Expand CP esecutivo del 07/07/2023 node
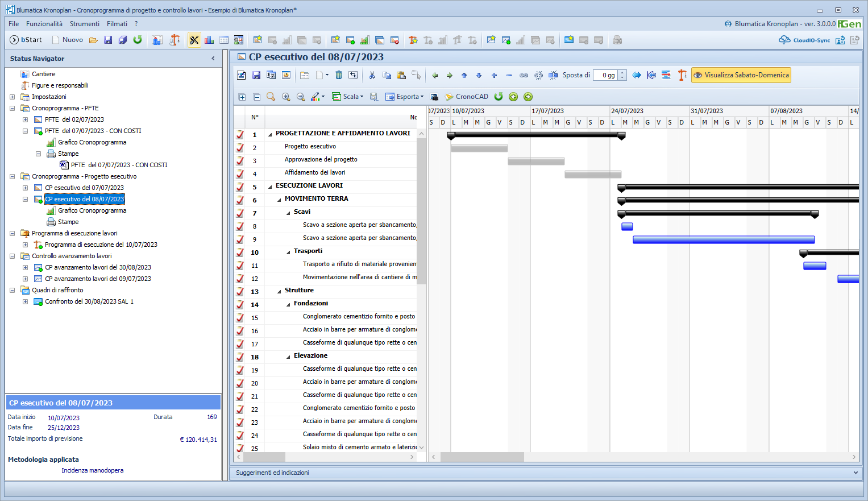This screenshot has height=501, width=868. coord(25,188)
